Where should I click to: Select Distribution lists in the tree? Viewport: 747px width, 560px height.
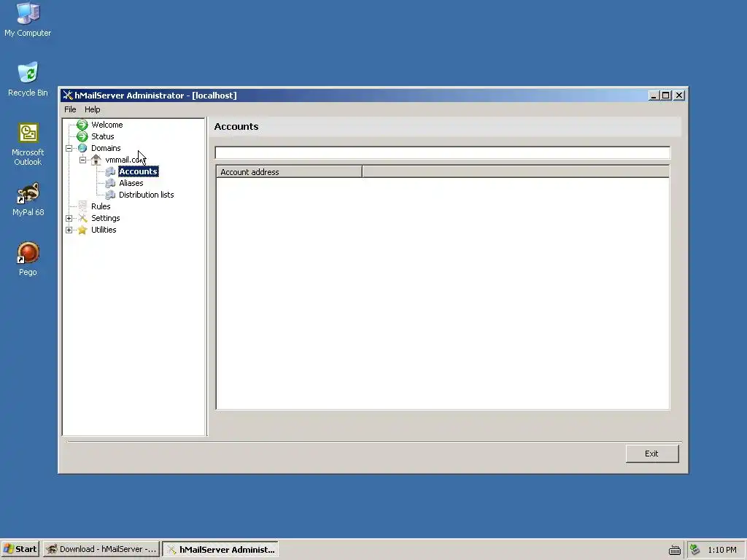tap(146, 195)
